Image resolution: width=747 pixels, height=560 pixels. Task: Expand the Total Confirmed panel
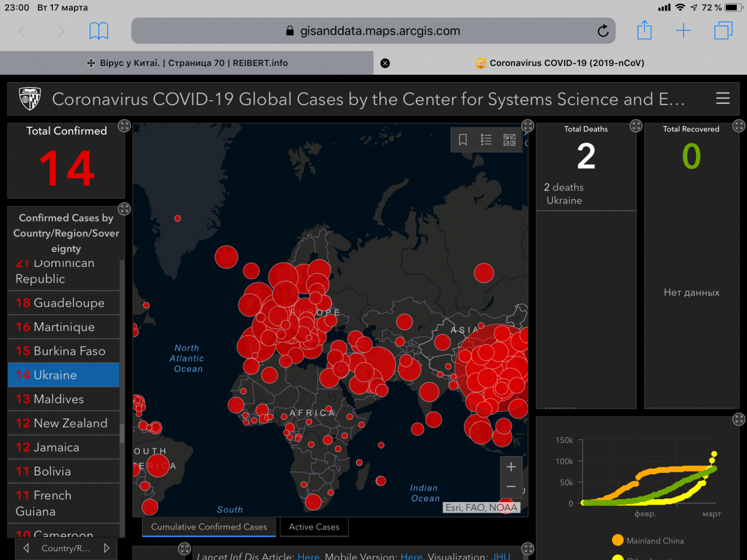click(125, 126)
